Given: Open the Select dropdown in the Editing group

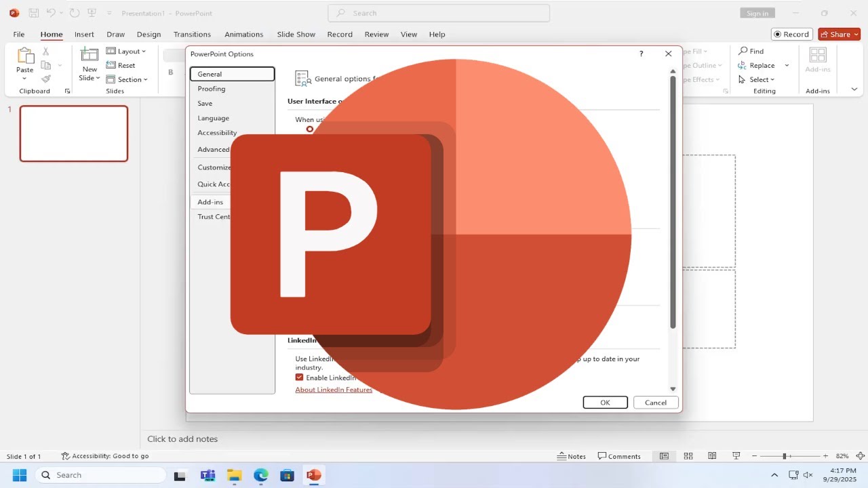Looking at the screenshot, I should [x=756, y=79].
